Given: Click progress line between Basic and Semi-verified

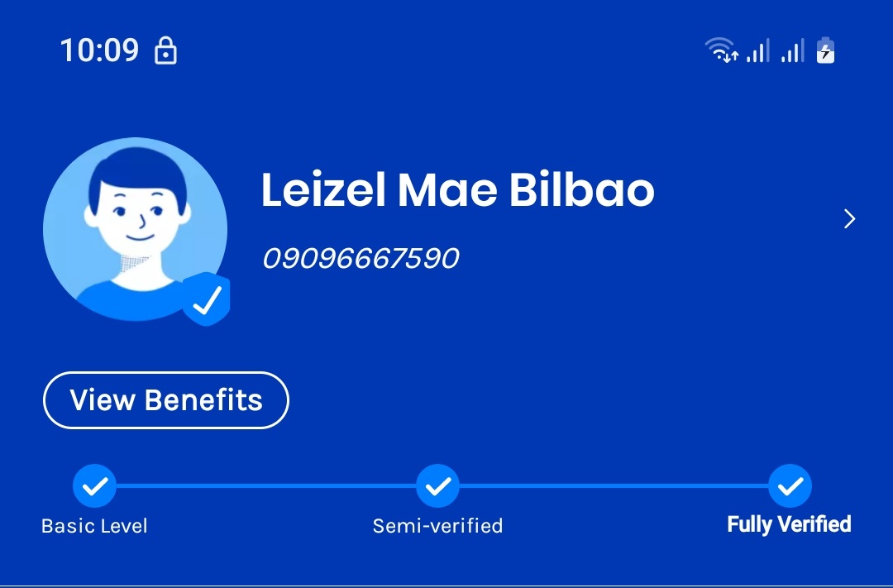Looking at the screenshot, I should pyautogui.click(x=266, y=486).
